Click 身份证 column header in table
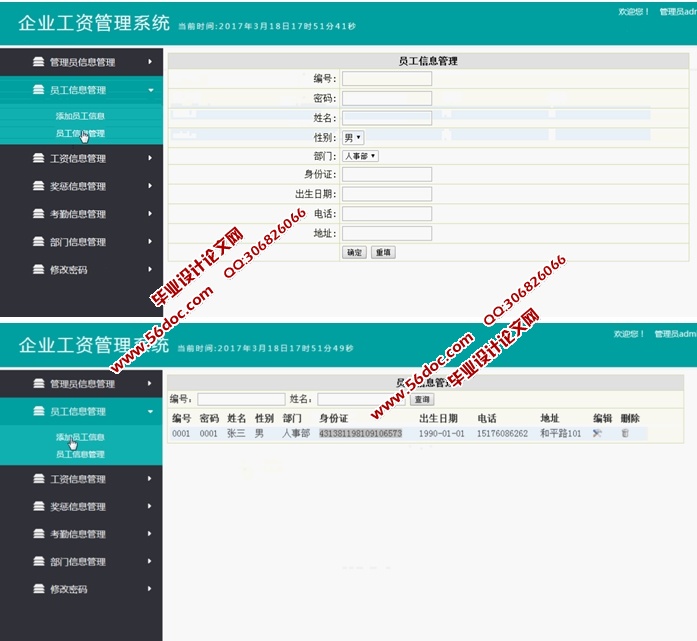Screen dimensions: 697x641 pyautogui.click(x=333, y=418)
